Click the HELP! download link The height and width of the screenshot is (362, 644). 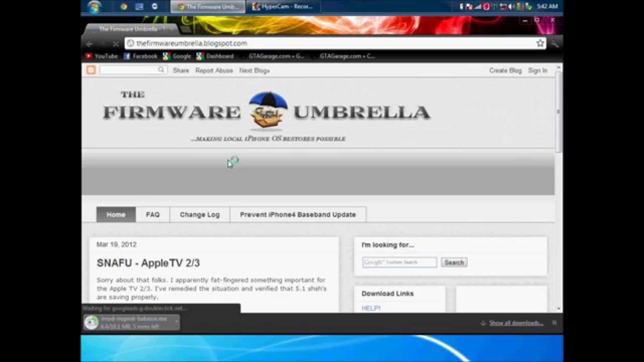(371, 308)
